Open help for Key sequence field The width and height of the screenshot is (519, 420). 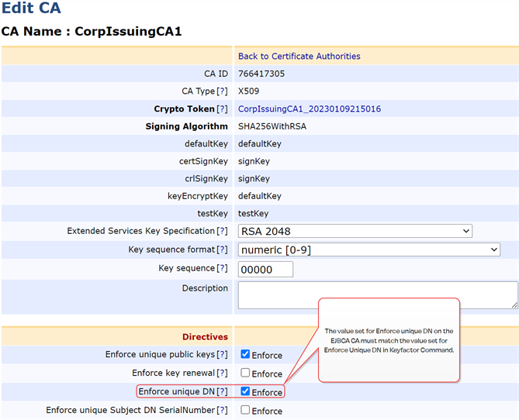pyautogui.click(x=222, y=268)
